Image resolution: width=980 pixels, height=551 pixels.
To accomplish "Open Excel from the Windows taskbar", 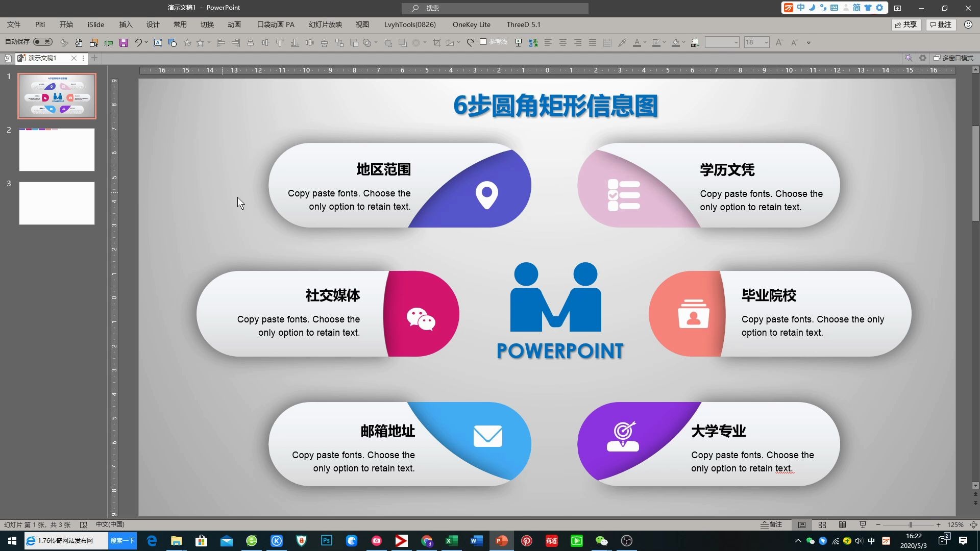I will 452,541.
